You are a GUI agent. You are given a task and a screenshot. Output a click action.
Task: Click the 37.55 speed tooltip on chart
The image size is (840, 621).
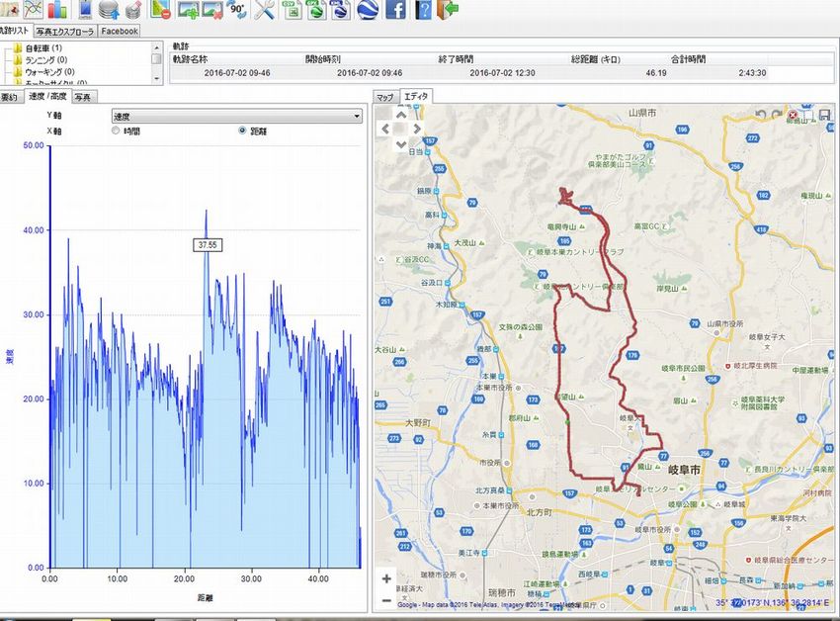click(x=208, y=245)
